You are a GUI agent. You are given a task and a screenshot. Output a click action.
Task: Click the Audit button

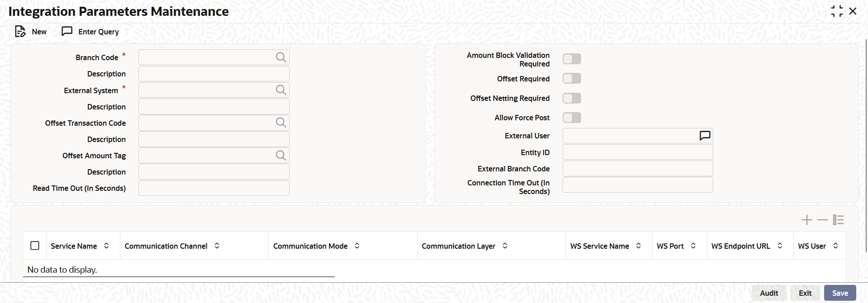coord(769,293)
